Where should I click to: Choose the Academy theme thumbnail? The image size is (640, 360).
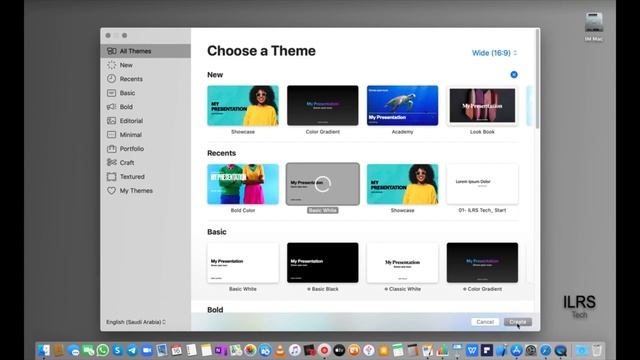point(402,105)
